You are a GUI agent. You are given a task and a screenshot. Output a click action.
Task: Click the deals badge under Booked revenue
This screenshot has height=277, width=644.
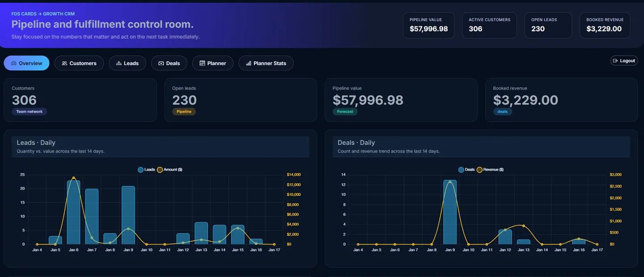pos(503,112)
